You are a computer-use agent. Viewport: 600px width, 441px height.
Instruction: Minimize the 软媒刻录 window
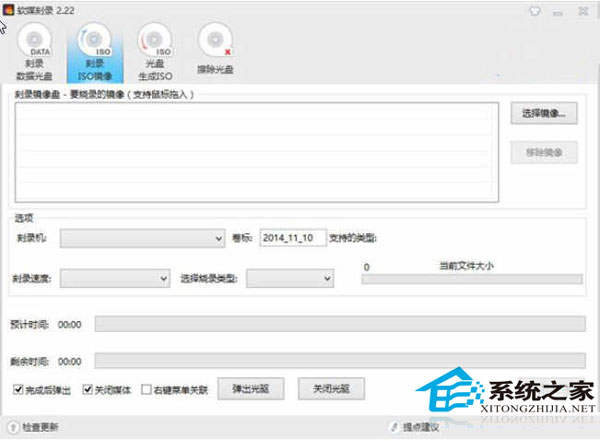558,13
